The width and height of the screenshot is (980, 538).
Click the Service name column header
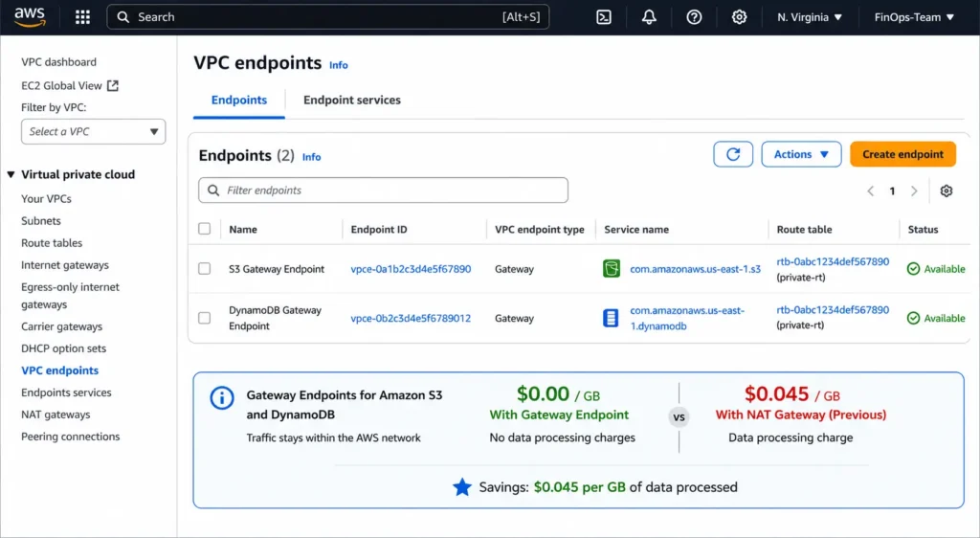pyautogui.click(x=636, y=230)
